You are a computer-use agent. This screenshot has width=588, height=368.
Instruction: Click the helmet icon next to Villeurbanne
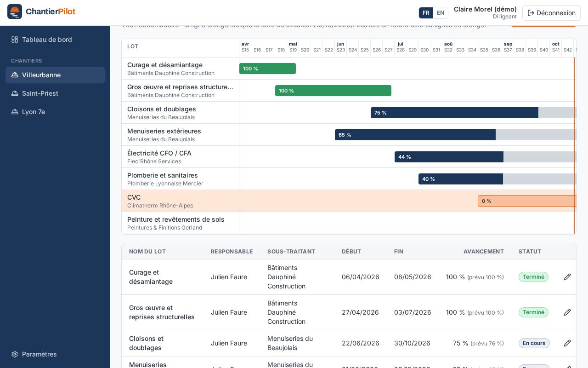[x=15, y=75]
